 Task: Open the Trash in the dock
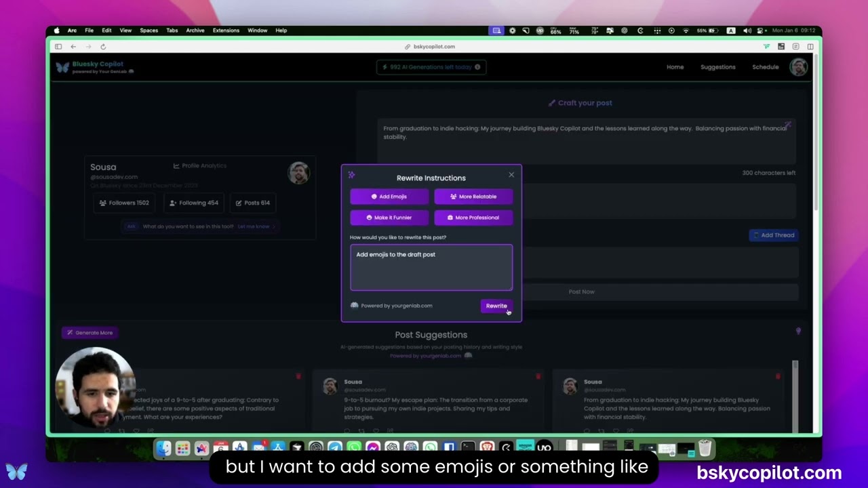[x=705, y=448]
